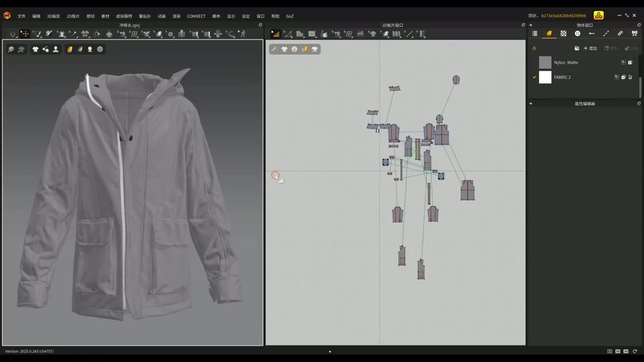Toggle the FABRIC 2 checkmark
The image size is (644, 362).
tap(534, 77)
